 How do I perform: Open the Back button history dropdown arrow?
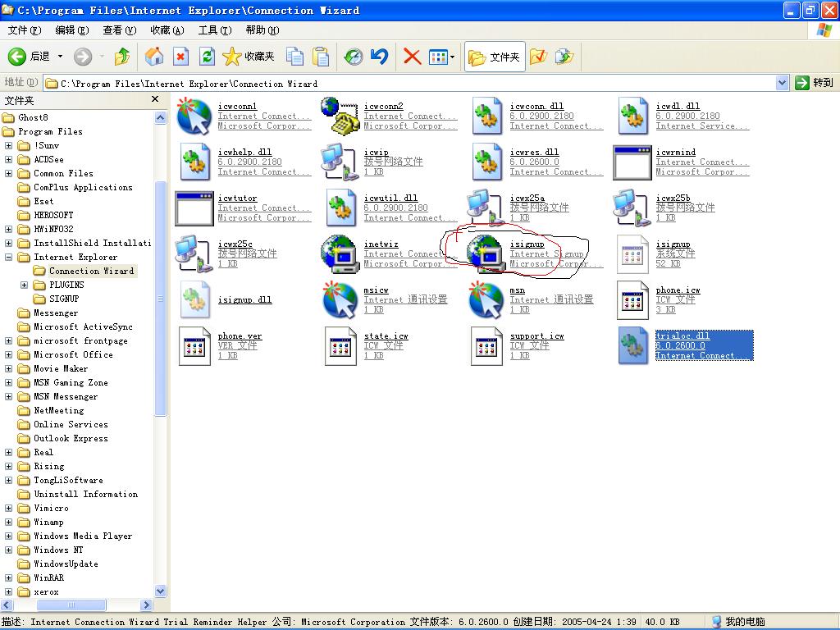pos(60,57)
